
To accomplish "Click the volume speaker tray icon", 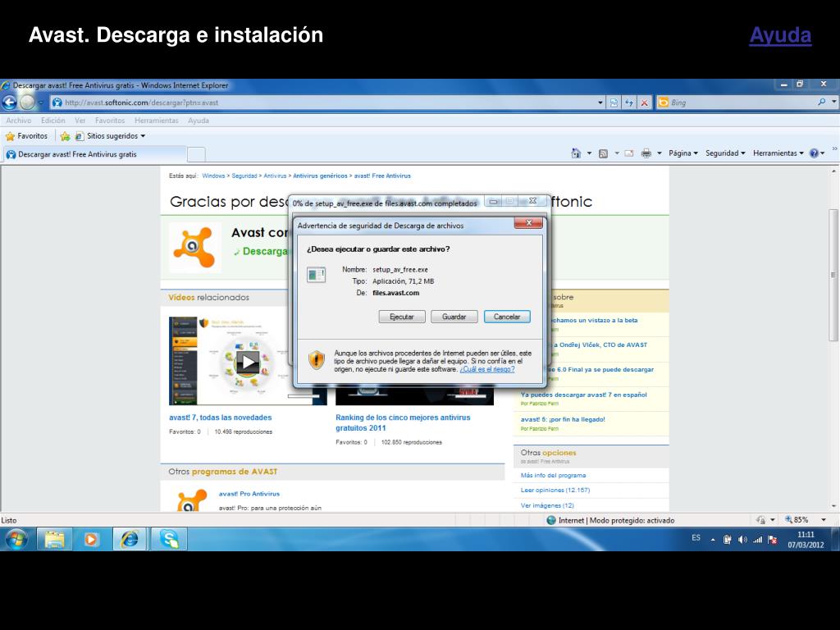I will coord(742,540).
